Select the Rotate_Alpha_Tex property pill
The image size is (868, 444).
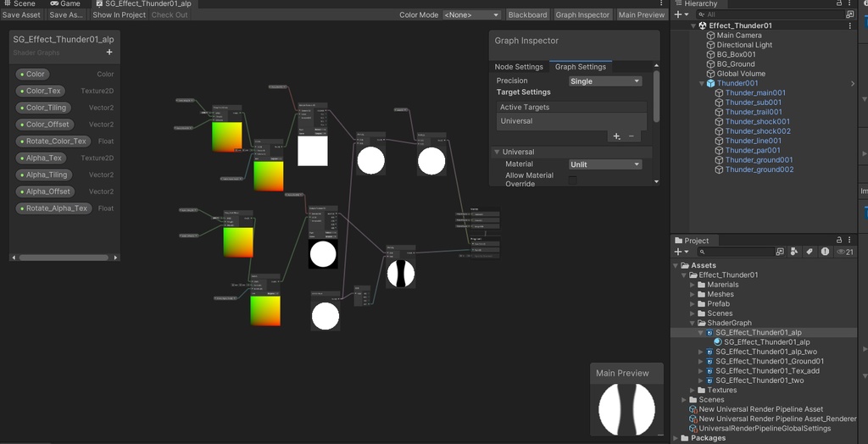(x=53, y=208)
